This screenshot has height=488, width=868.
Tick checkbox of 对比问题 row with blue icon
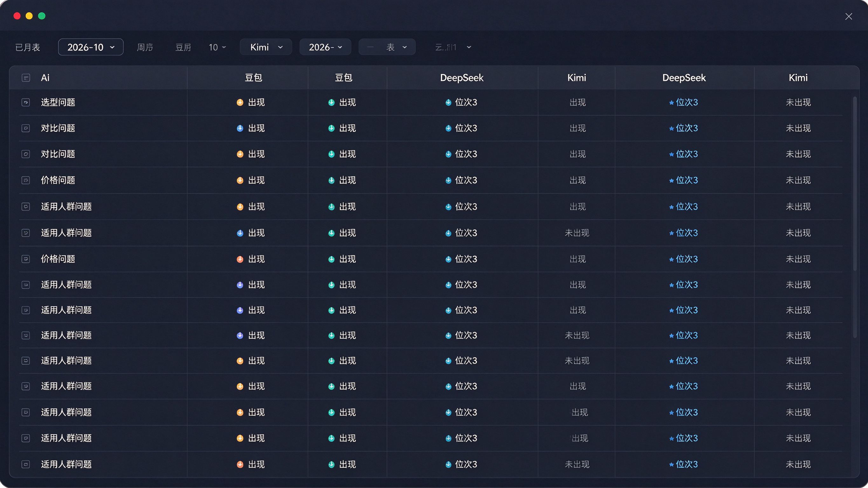coord(26,128)
